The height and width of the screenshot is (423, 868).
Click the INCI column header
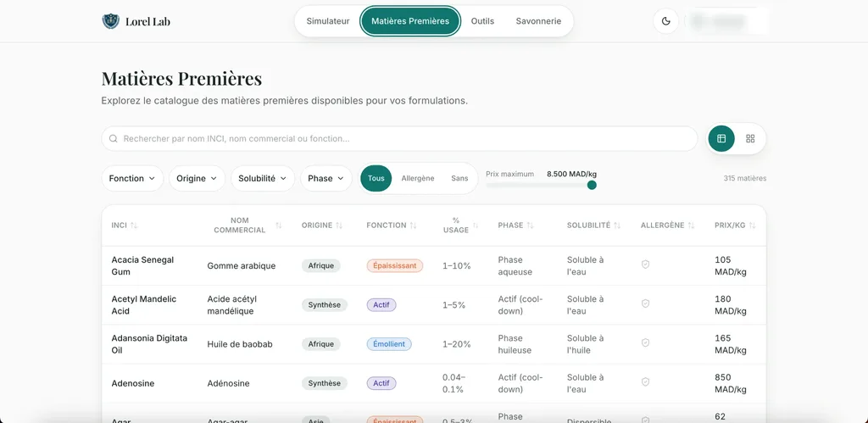point(119,225)
